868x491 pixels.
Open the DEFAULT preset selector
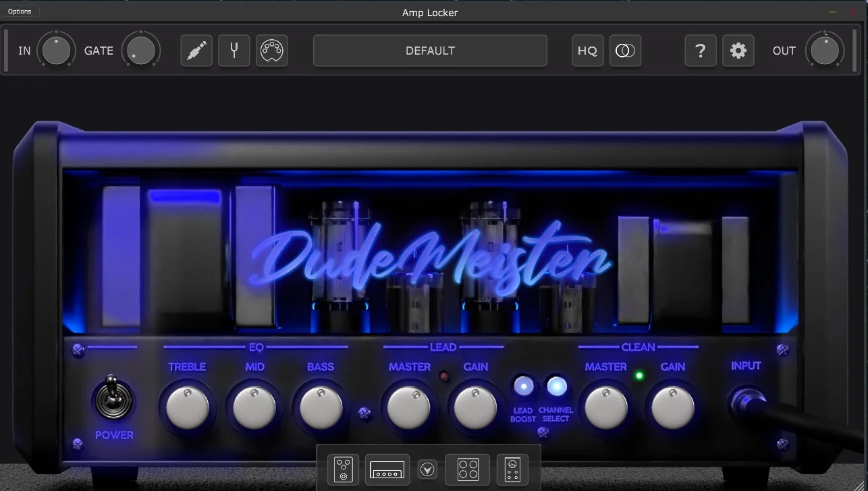[431, 51]
